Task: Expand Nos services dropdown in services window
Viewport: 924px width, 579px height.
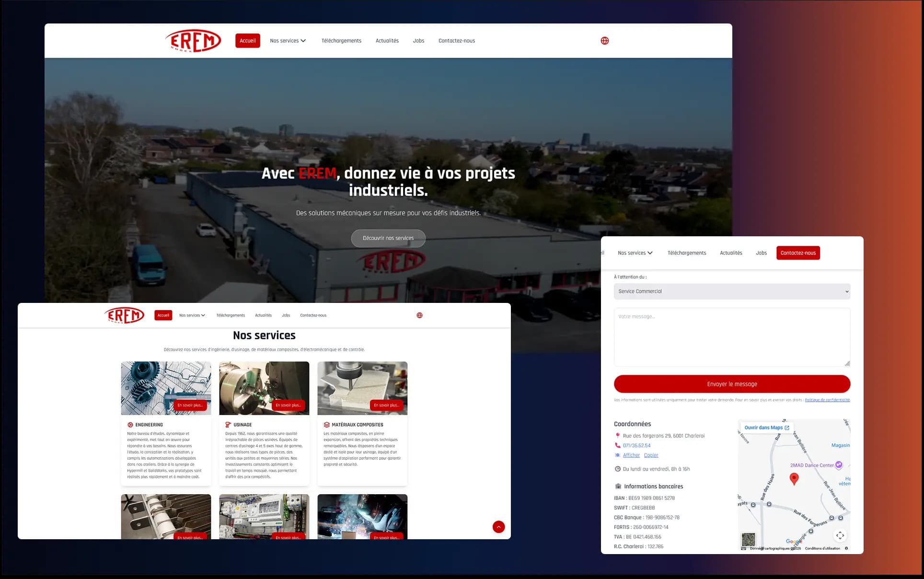Action: pyautogui.click(x=192, y=315)
